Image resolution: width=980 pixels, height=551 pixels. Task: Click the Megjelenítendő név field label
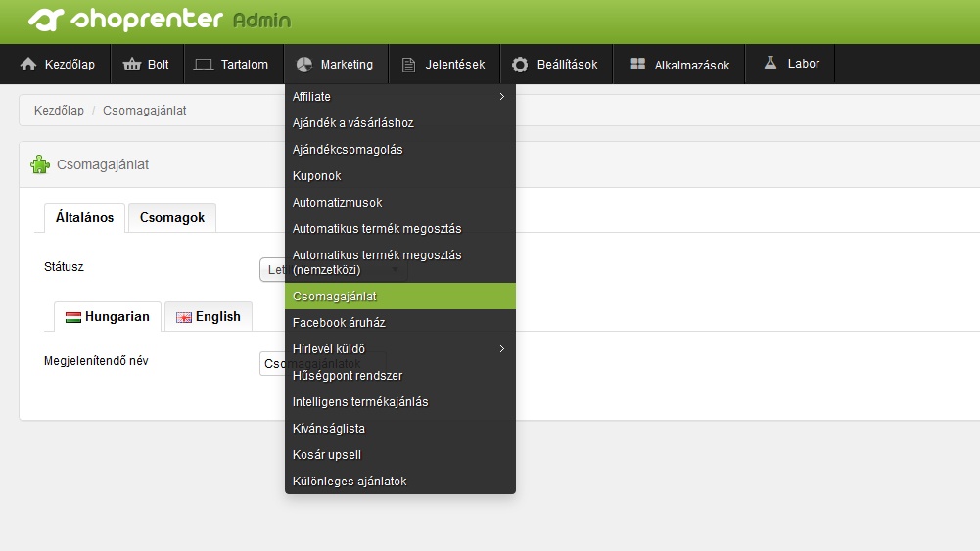coord(96,360)
